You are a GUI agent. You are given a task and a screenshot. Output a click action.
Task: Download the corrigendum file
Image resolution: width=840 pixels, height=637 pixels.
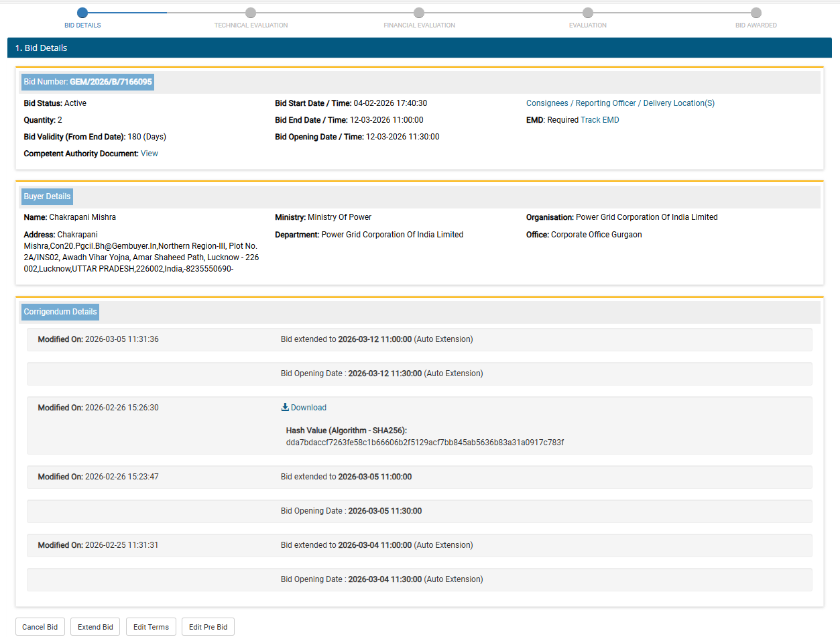pos(308,408)
